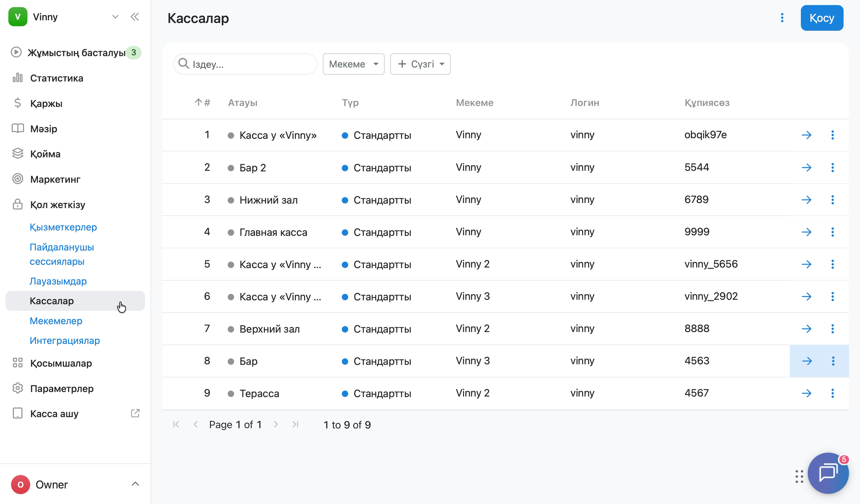Image resolution: width=860 pixels, height=504 pixels.
Task: Open Қойма section in sidebar
Action: [45, 154]
